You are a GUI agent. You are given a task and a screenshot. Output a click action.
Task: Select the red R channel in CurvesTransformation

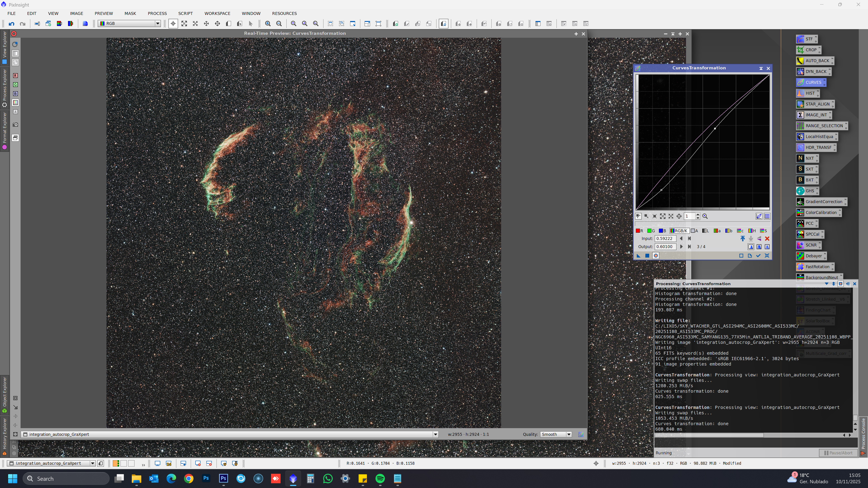click(639, 231)
